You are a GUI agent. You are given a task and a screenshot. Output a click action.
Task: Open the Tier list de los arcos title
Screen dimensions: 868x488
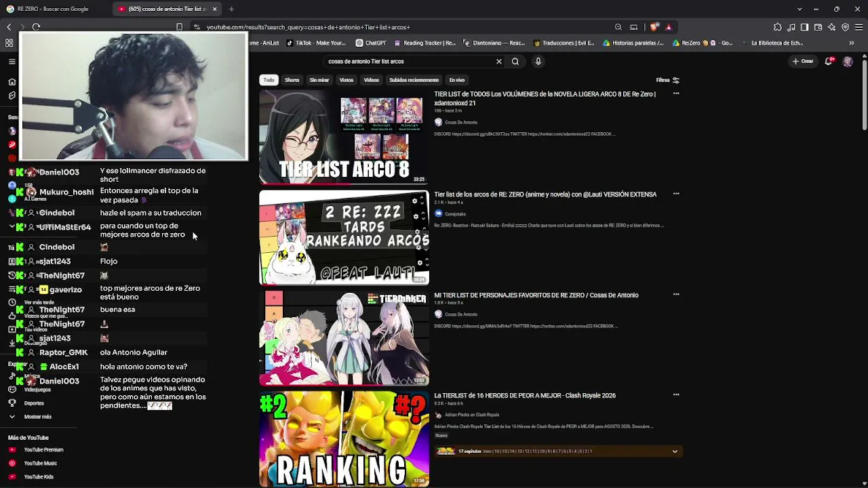pyautogui.click(x=545, y=195)
